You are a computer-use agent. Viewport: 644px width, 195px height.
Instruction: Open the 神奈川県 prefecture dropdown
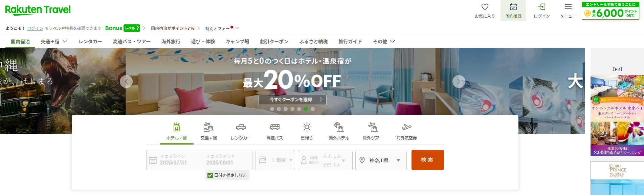[x=381, y=160]
